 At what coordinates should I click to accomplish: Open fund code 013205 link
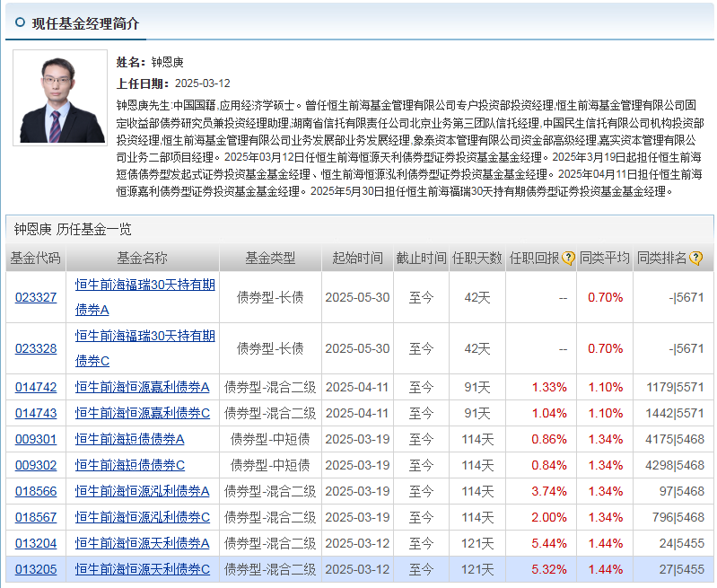[x=36, y=570]
